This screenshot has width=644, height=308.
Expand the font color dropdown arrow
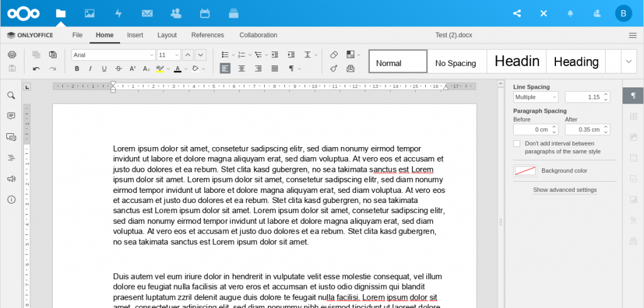(x=186, y=69)
